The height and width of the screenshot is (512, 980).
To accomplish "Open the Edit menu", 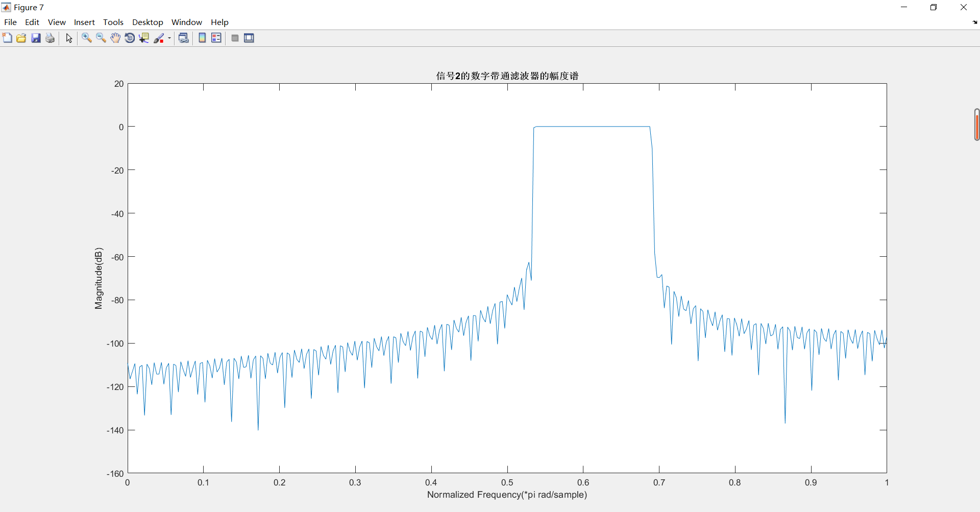I will pos(32,22).
